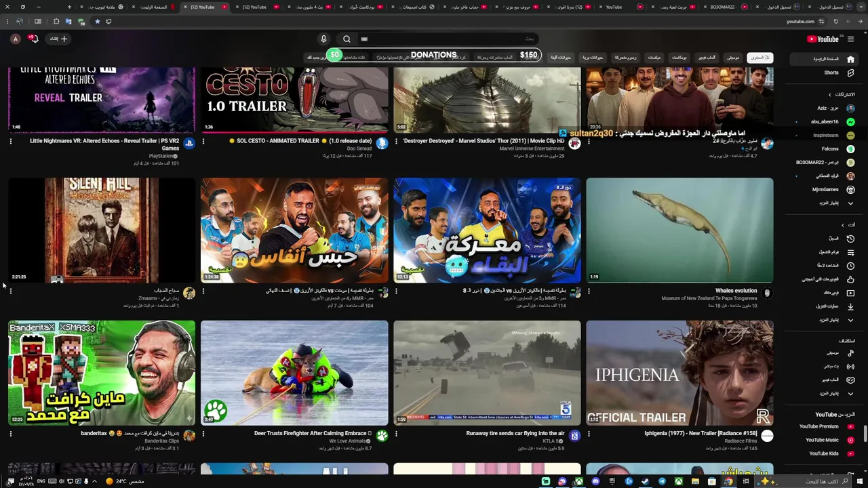The width and height of the screenshot is (868, 488).
Task: Open BO3OMAR22 subscription in the sidebar
Action: pyautogui.click(x=825, y=163)
